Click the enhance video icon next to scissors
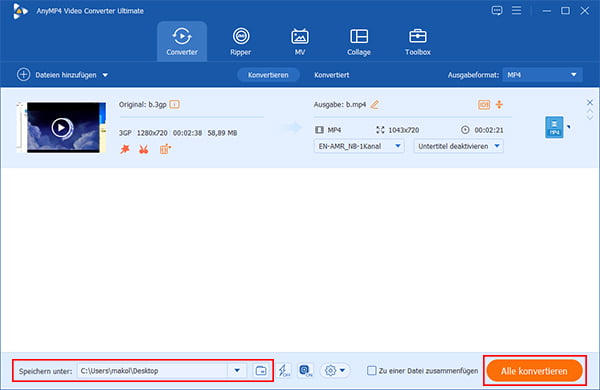 click(x=165, y=149)
